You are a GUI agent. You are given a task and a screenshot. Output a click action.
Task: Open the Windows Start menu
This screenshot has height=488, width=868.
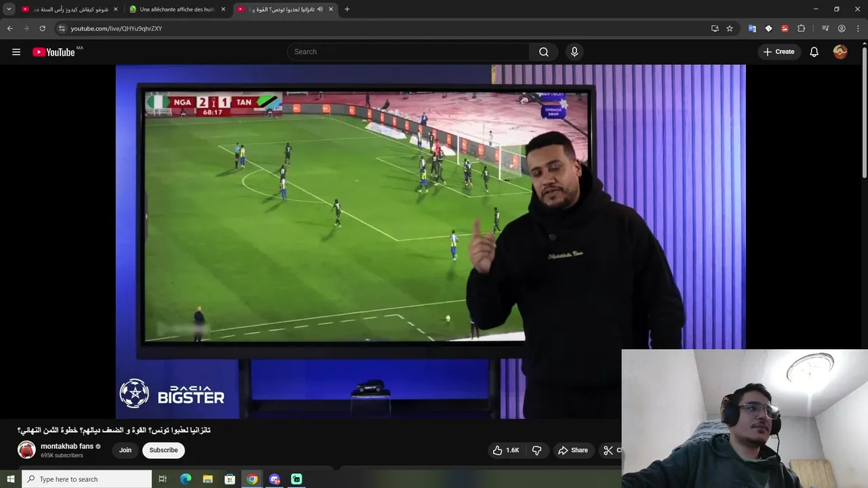10,479
